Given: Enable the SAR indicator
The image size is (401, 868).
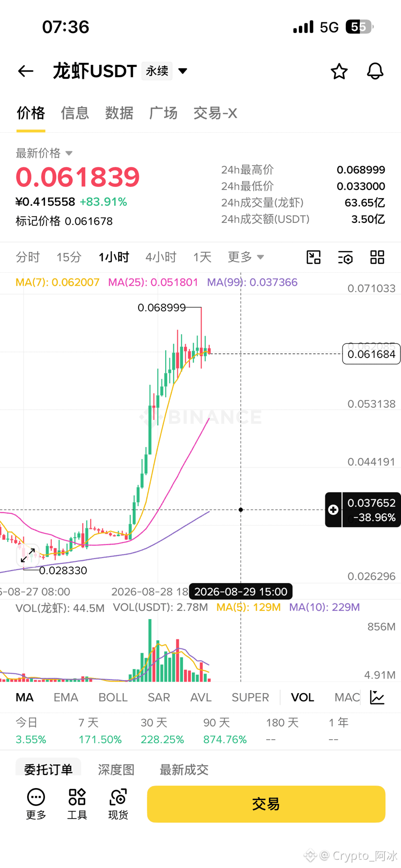Looking at the screenshot, I should tap(159, 697).
